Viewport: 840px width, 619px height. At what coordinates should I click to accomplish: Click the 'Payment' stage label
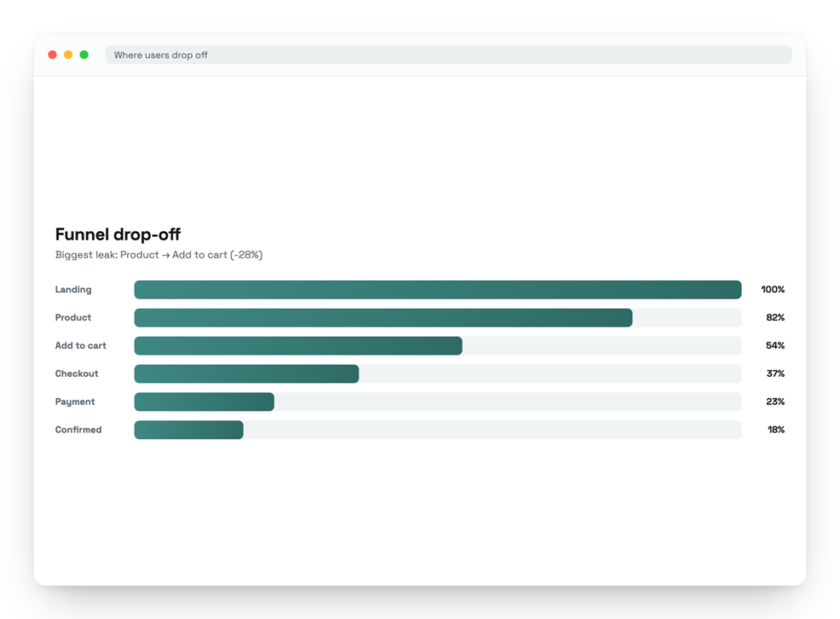(75, 402)
